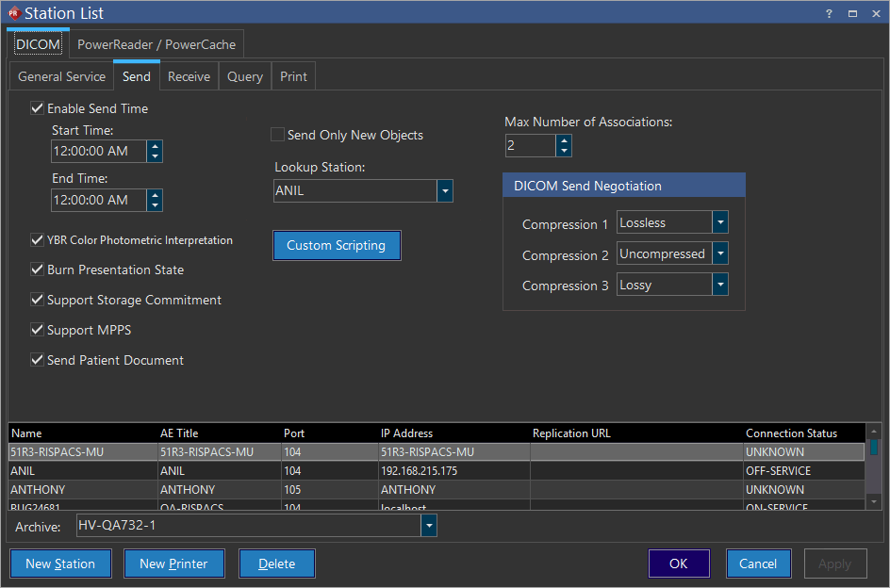The height and width of the screenshot is (588, 890).
Task: Enable Send Only New Objects
Action: (x=278, y=135)
